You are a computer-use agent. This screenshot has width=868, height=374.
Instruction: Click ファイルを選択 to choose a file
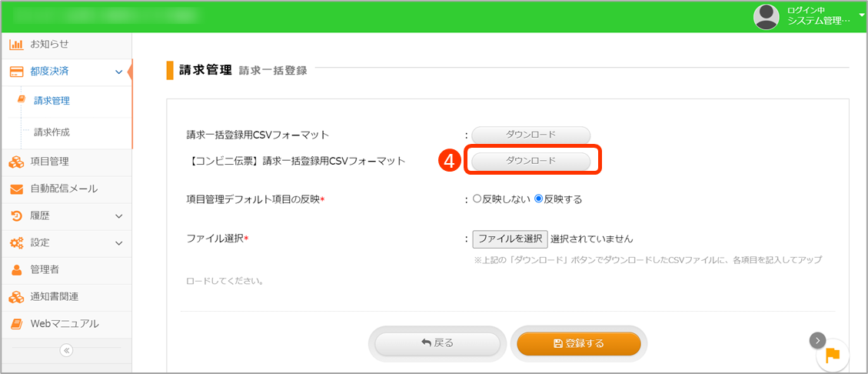(510, 239)
